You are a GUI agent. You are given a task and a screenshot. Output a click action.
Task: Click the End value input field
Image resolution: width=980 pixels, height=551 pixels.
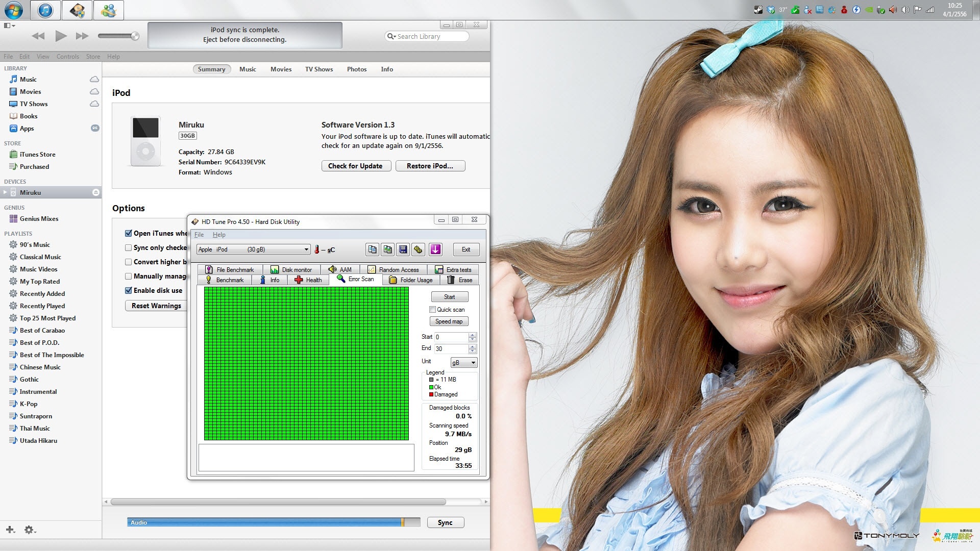pyautogui.click(x=451, y=349)
